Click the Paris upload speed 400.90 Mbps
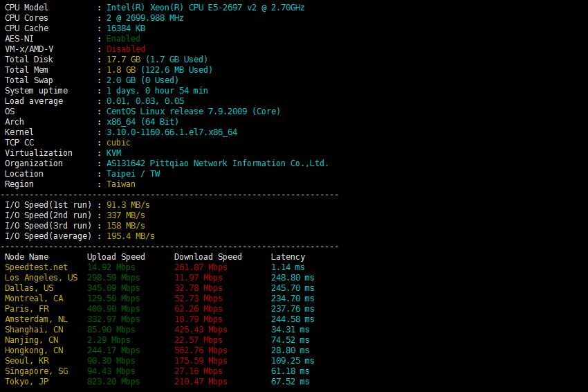 (113, 309)
